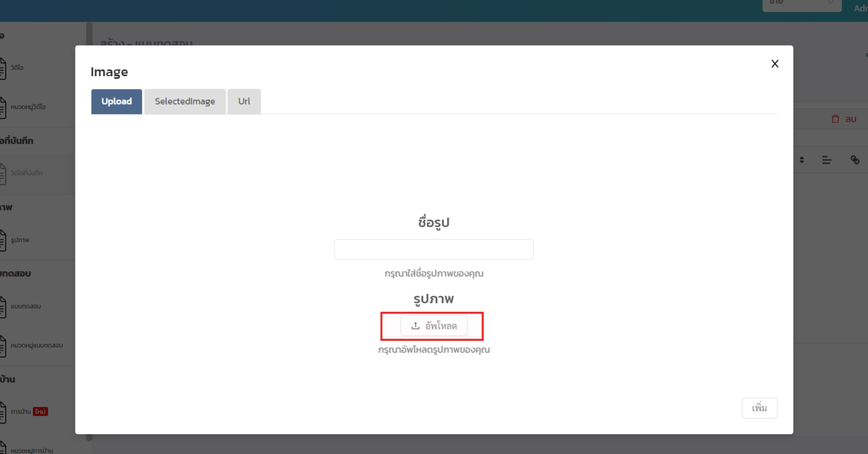Select the Upload tab
Viewport: 868px width, 454px height.
pos(117,102)
